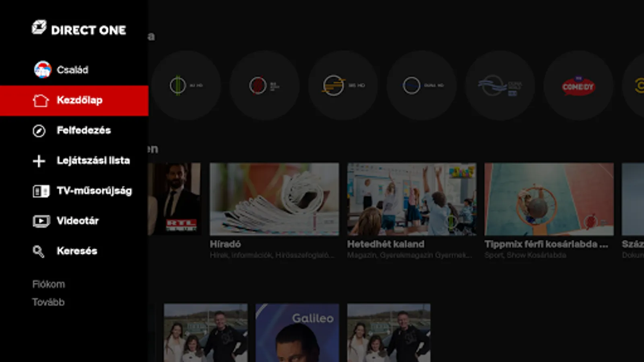Open the Család profile avatar
The width and height of the screenshot is (644, 362).
coord(42,70)
